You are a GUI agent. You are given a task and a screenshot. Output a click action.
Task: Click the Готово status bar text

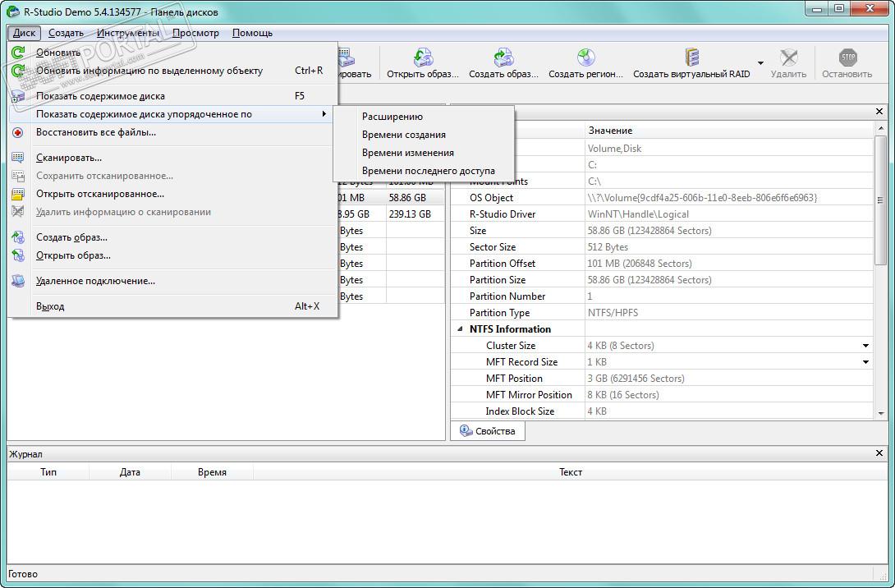(23, 574)
